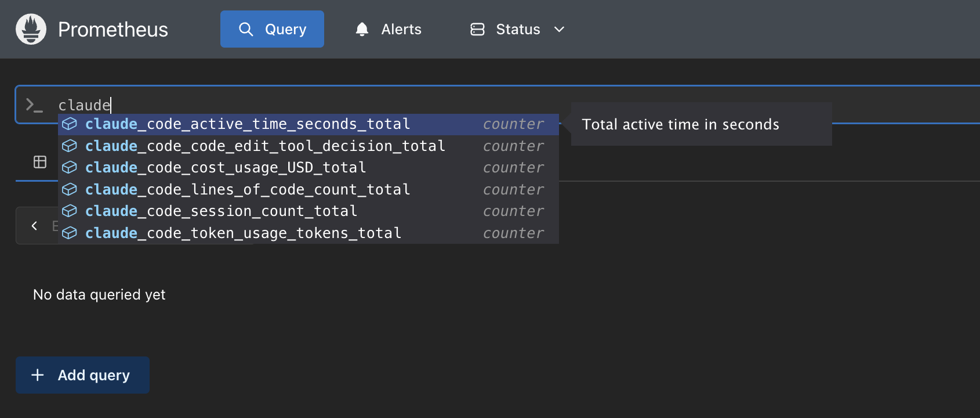Image resolution: width=980 pixels, height=418 pixels.
Task: Select claude_code_code_edit_tool_decision_total suggestion
Action: [308, 146]
